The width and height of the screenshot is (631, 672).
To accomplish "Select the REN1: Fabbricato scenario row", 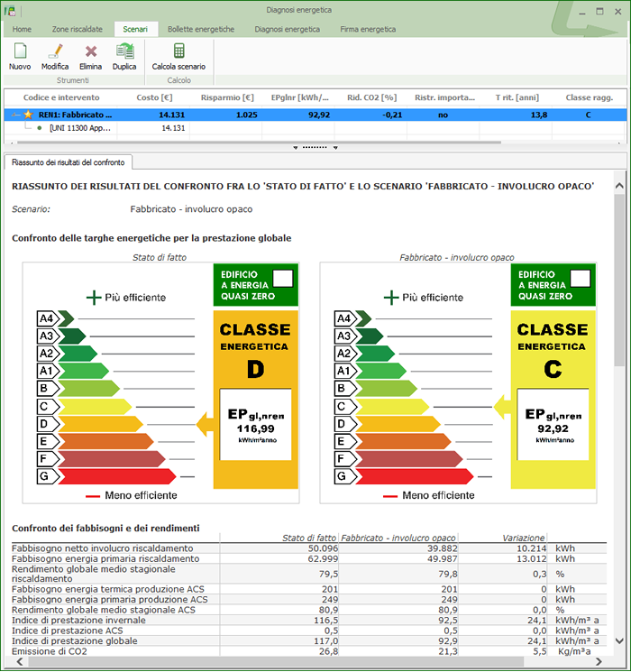I will [315, 115].
